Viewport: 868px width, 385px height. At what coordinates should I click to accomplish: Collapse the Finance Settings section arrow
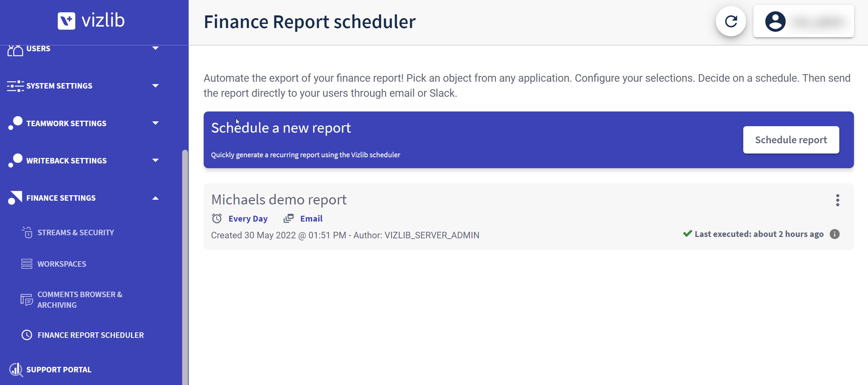(155, 198)
